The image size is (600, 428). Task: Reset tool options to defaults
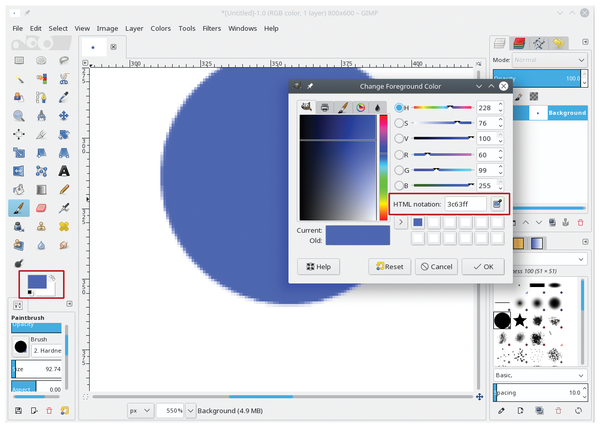point(64,410)
